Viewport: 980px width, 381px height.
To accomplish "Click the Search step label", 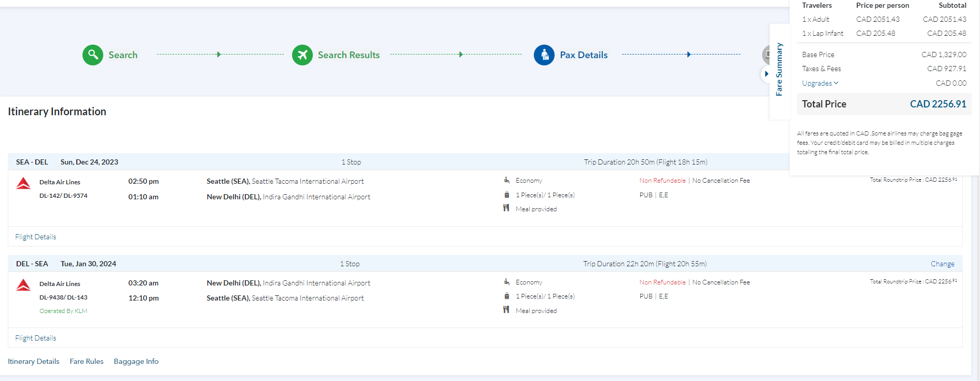I will tap(123, 55).
